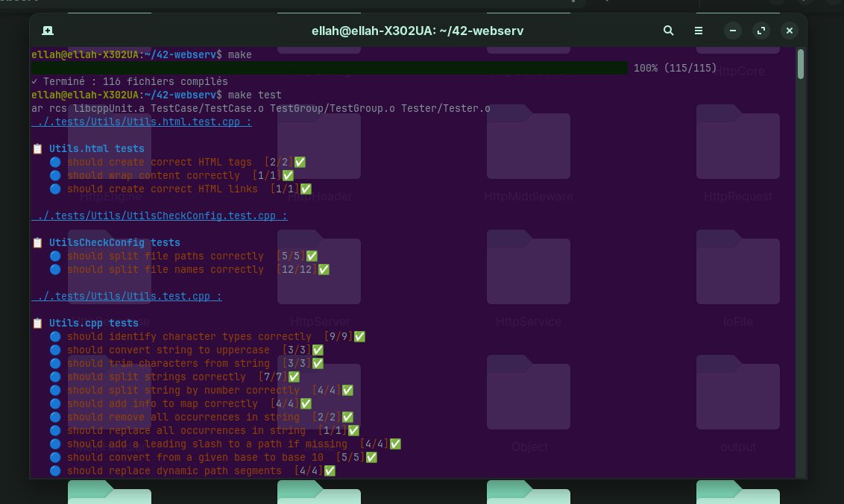Click green check after 'should create correct HTML links'

306,189
